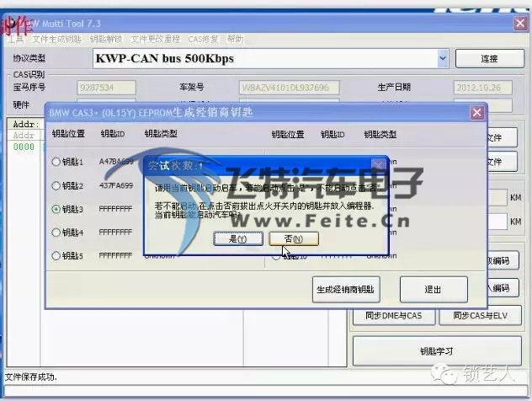Image resolution: width=532 pixels, height=401 pixels.
Task: Open the 协议类型 KWP-CAN bus dropdown arrow
Action: click(443, 58)
